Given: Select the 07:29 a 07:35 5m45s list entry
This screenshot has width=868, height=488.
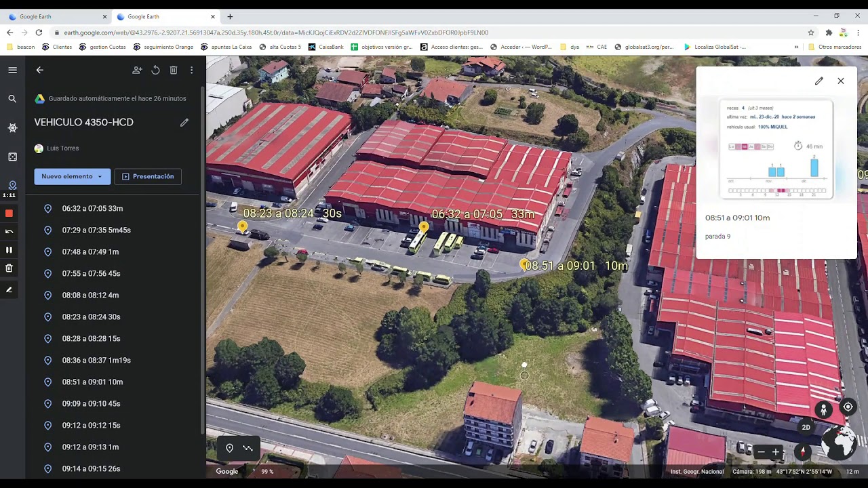Looking at the screenshot, I should pyautogui.click(x=114, y=230).
